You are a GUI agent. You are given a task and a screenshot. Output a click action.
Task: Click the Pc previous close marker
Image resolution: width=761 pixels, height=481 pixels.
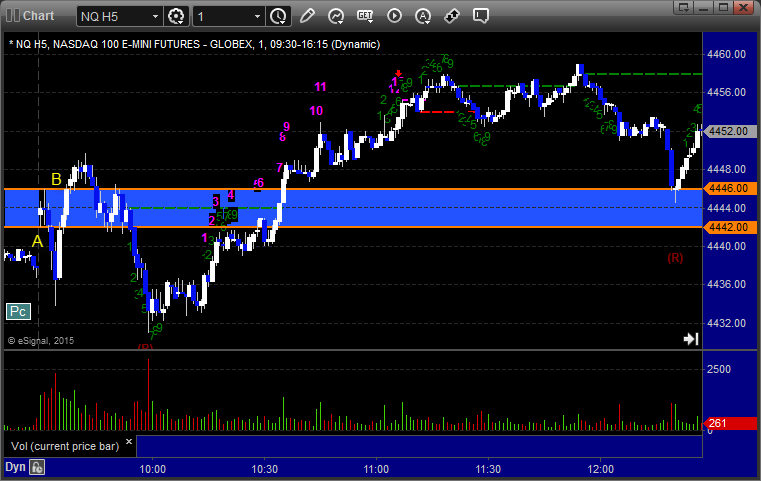18,312
